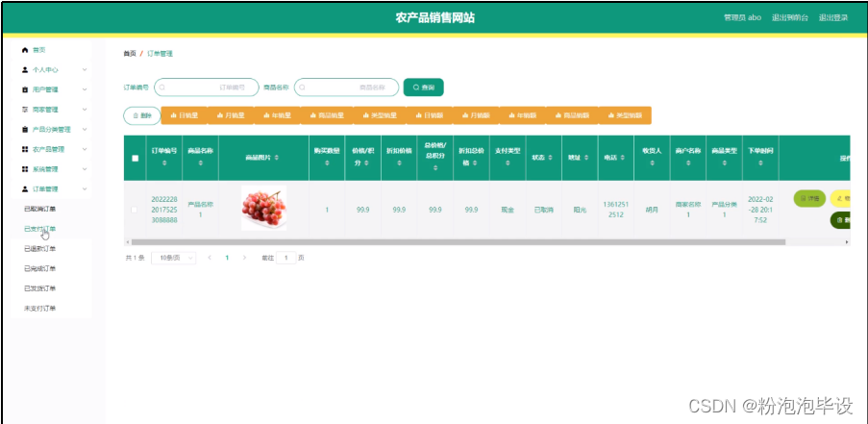Click the 首页 home icon in sidebar
868x424 pixels.
point(25,49)
